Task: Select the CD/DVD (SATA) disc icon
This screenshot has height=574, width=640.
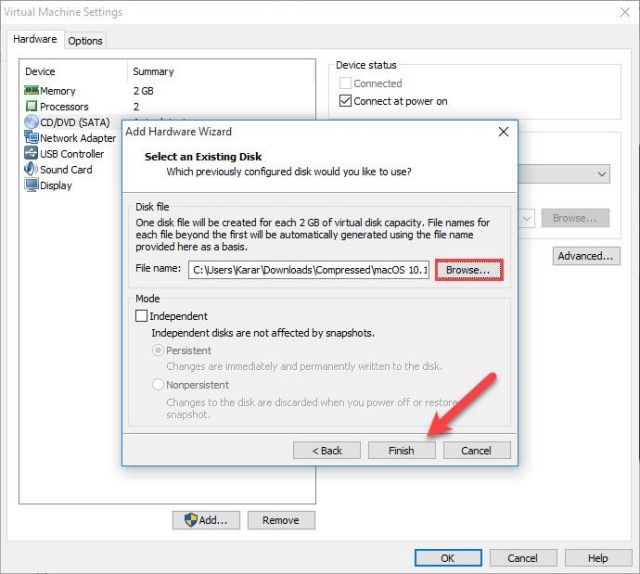Action: (x=31, y=122)
